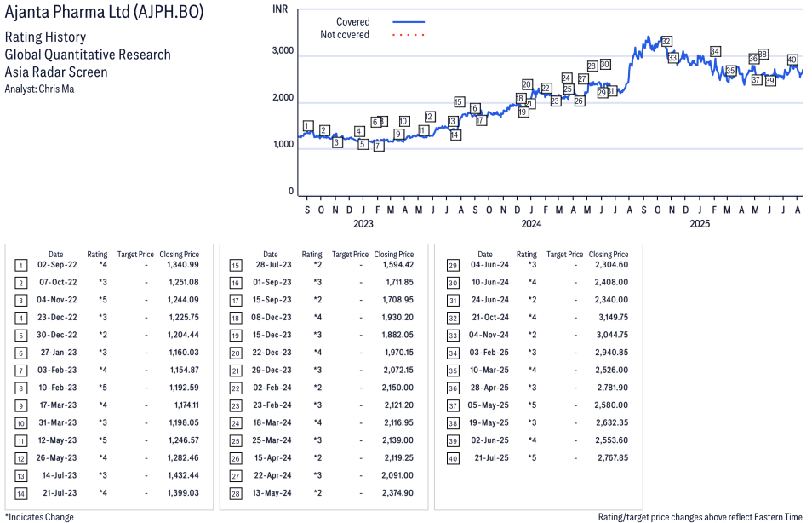This screenshot has width=812, height=523.
Task: Click chart marker 1 near September 2022
Action: click(x=307, y=125)
